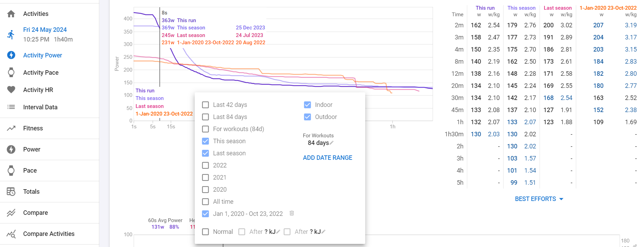Open the Compare Activities page
This screenshot has width=644, height=247.
pos(48,234)
